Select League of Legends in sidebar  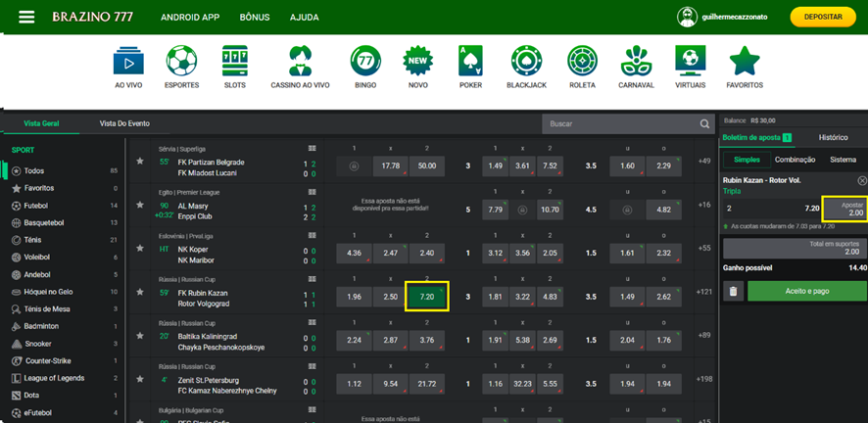(x=64, y=378)
